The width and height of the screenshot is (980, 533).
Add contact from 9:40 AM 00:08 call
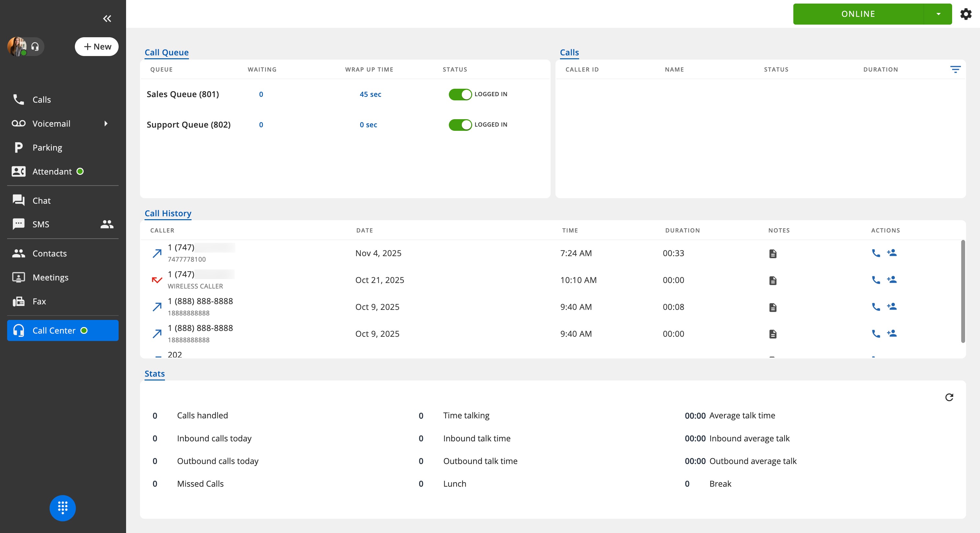pyautogui.click(x=892, y=306)
